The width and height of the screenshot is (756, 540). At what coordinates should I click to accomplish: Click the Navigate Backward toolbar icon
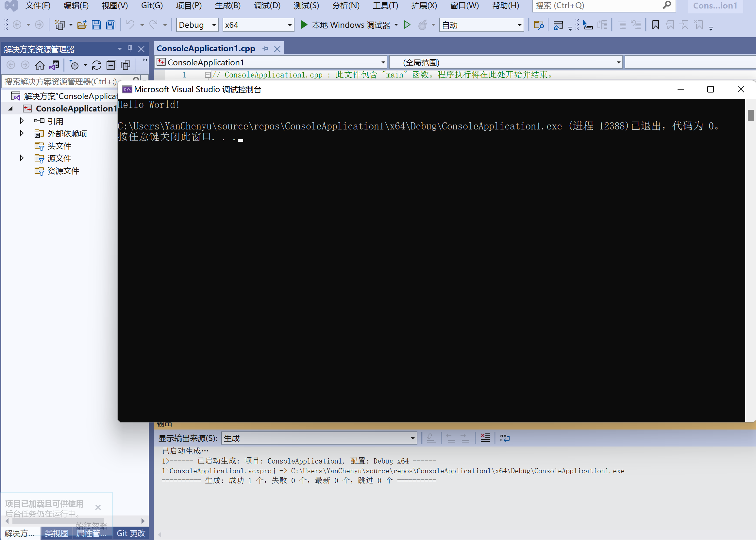coord(17,25)
